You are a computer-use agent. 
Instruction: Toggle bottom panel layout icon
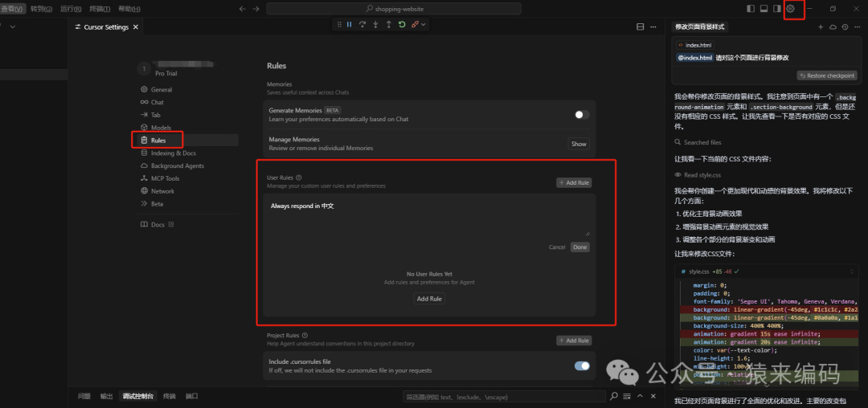click(764, 9)
